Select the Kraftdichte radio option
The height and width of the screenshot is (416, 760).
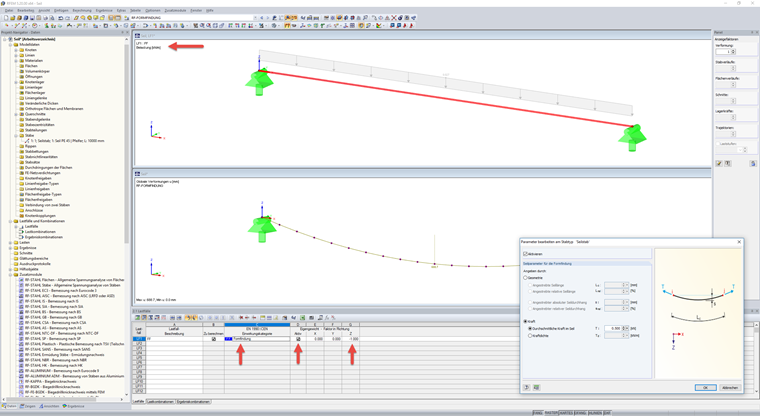(x=530, y=336)
